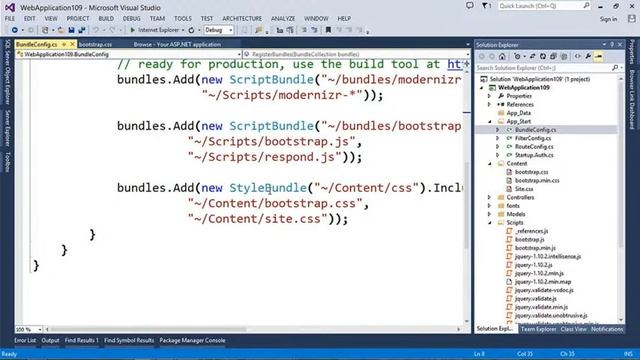Toggle a bookmark with the bookmark icon
The height and width of the screenshot is (360, 640).
(328, 30)
